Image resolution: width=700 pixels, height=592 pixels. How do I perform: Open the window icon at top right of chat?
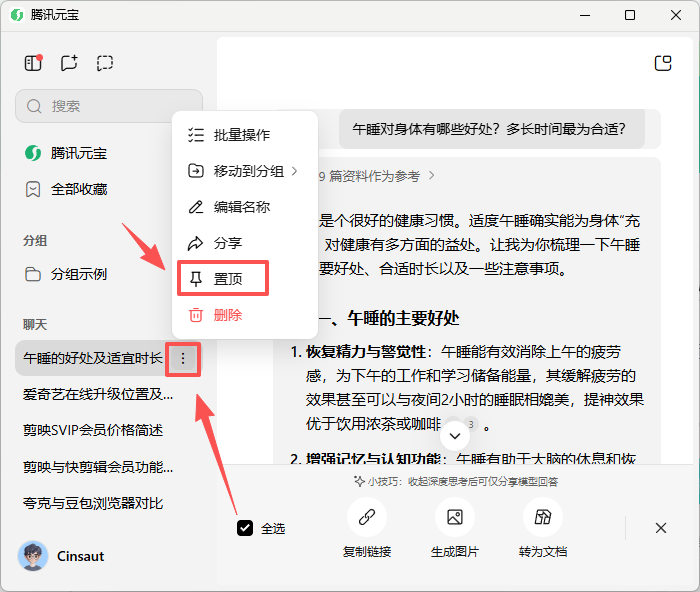click(663, 63)
